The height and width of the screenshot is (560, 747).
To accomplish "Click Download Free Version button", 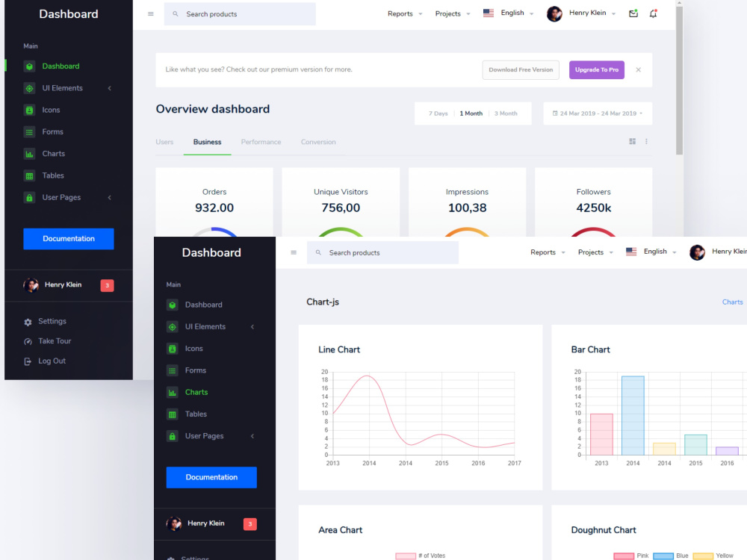I will (x=521, y=69).
